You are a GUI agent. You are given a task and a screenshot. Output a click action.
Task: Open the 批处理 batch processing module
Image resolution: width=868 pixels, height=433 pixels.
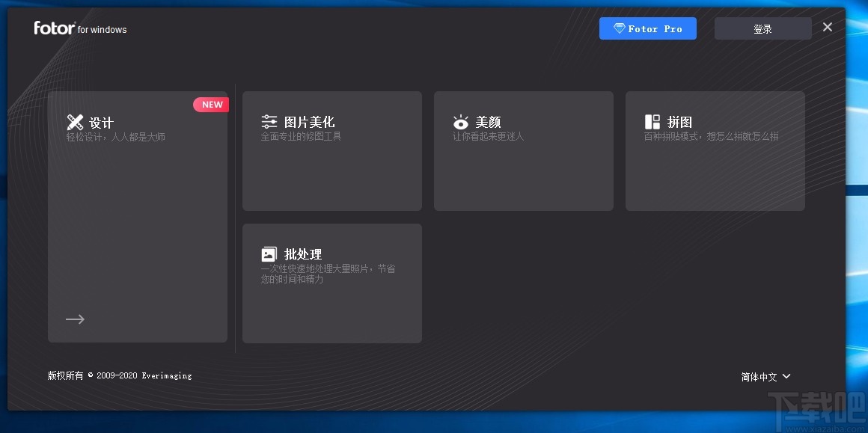[331, 283]
